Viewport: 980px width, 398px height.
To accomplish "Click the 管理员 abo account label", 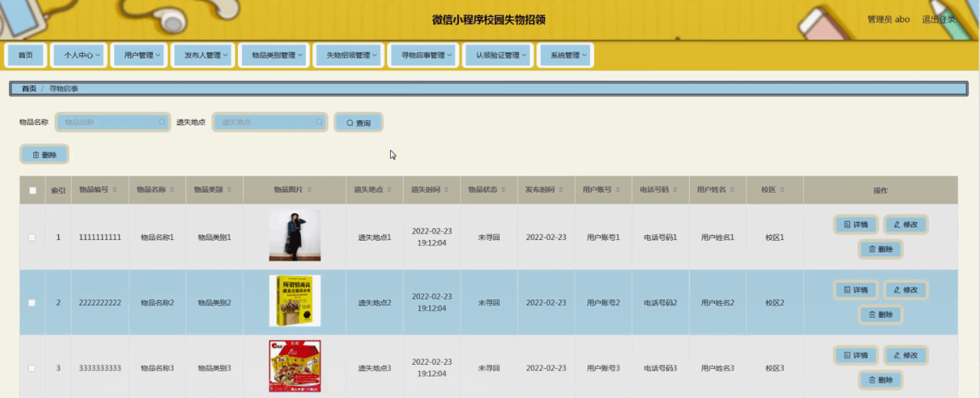I will (x=888, y=19).
